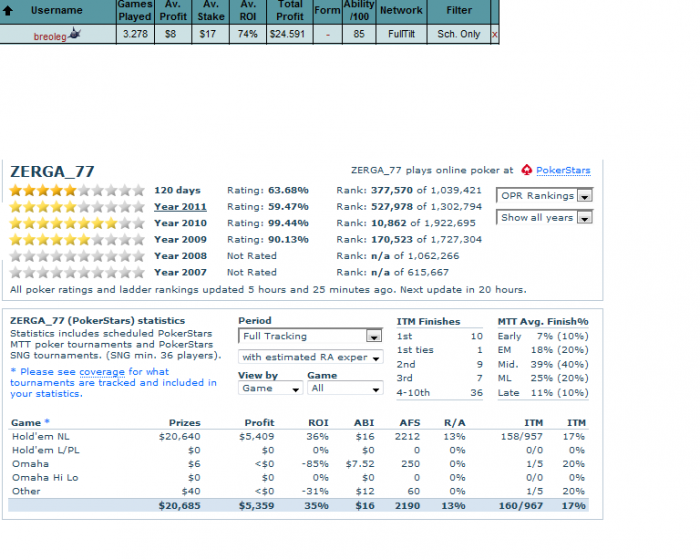Click the Year 2010 star rating row
The width and height of the screenshot is (700, 560).
tap(77, 223)
